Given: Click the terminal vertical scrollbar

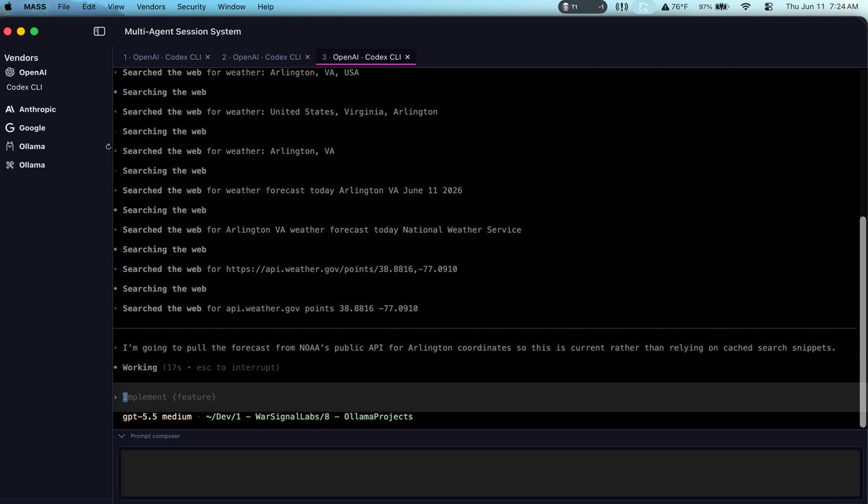Looking at the screenshot, I should coord(861,322).
